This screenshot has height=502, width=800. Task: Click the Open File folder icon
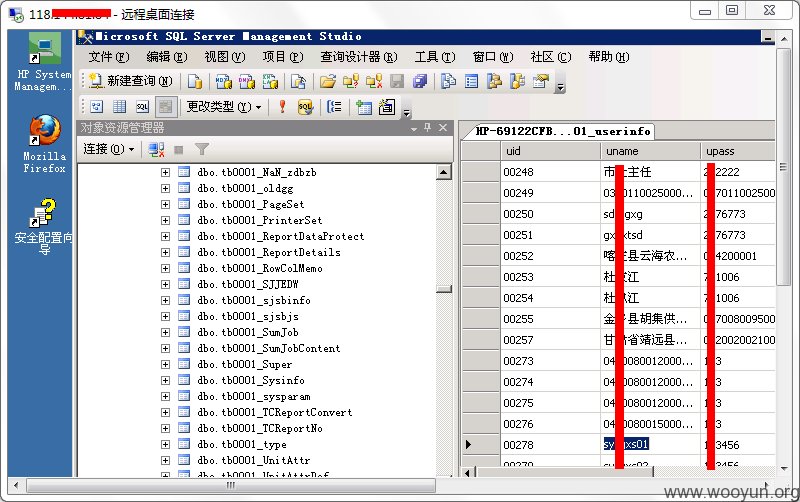(328, 81)
